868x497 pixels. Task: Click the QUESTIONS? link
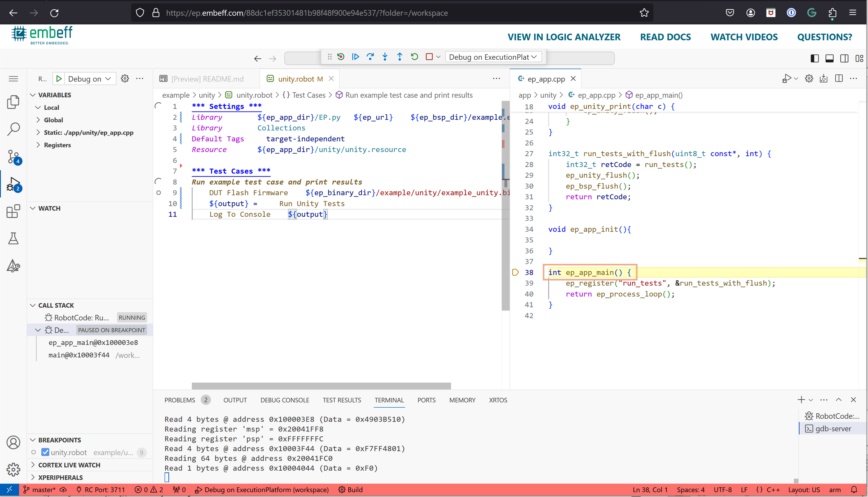[825, 37]
